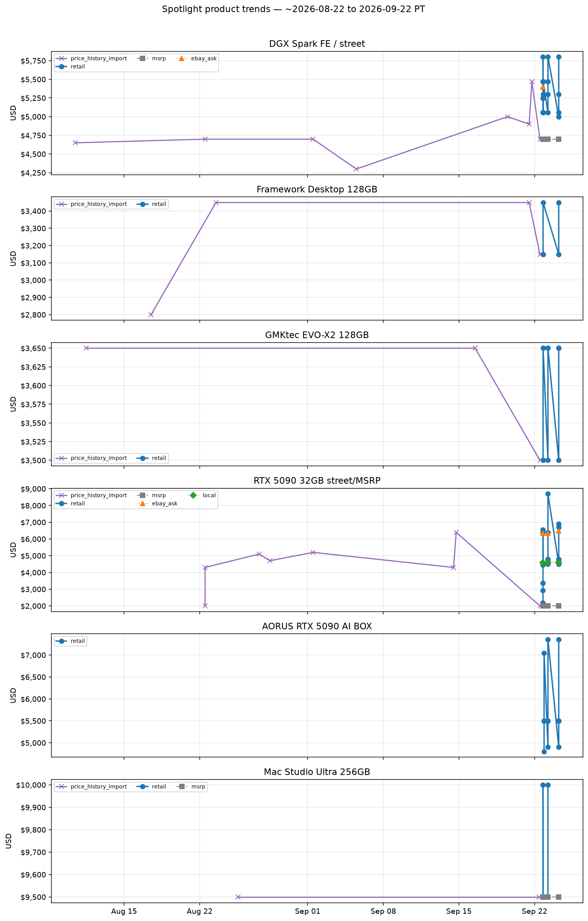Viewport: 588px width, 921px height.
Task: Select the 'AORUS RTX 5090 AI BOX' title
Action: point(317,626)
